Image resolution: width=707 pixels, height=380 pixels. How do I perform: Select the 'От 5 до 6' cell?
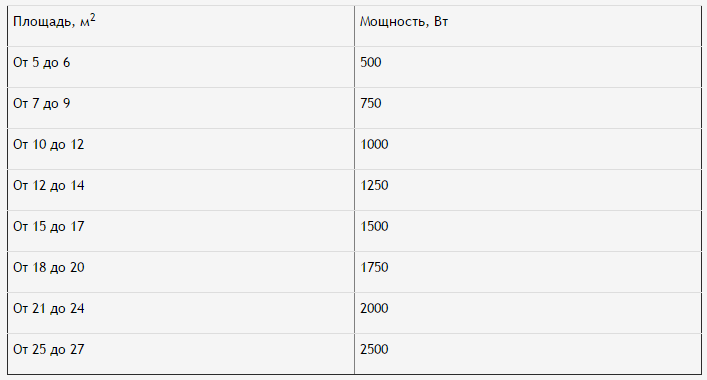(x=181, y=67)
